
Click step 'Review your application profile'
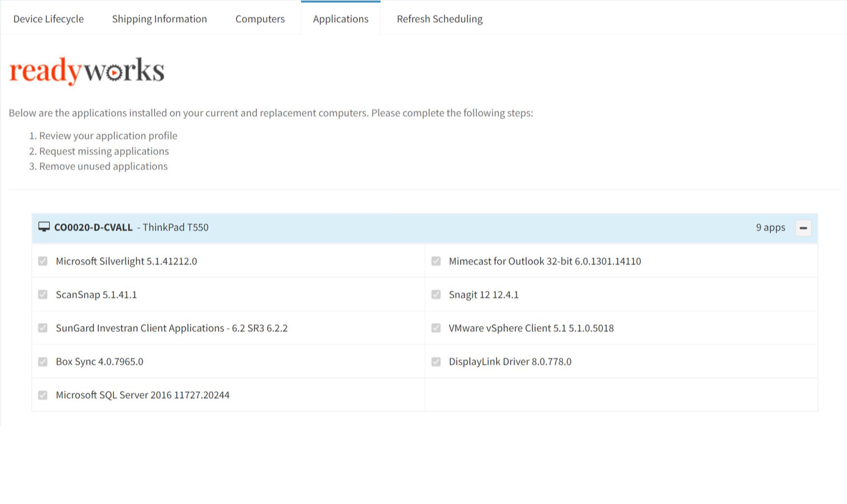108,136
